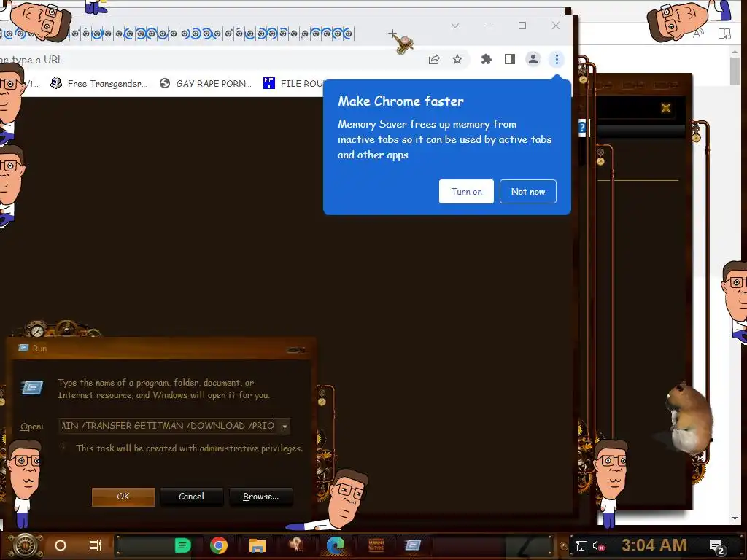The image size is (747, 560).
Task: Click the Run Open text field
Action: point(169,426)
